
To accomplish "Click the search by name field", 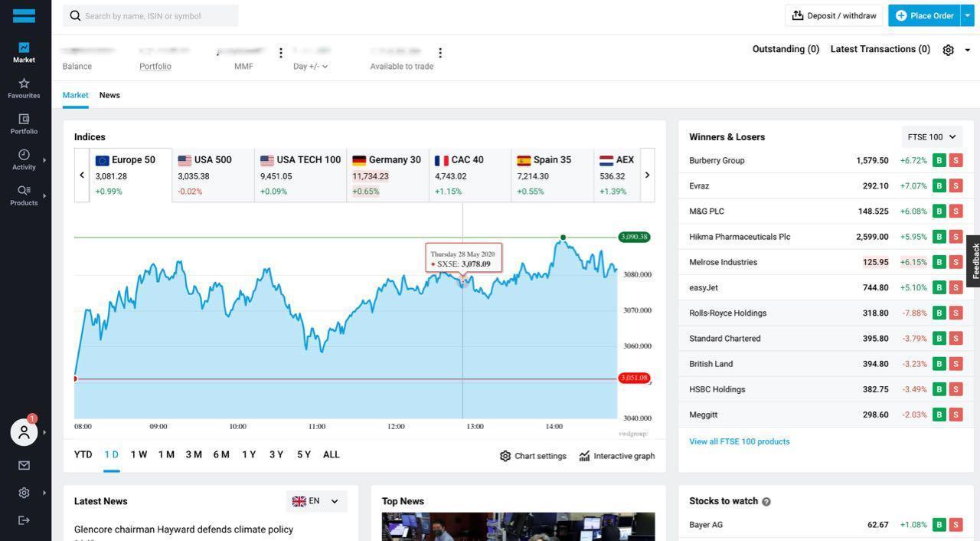I will (x=151, y=15).
